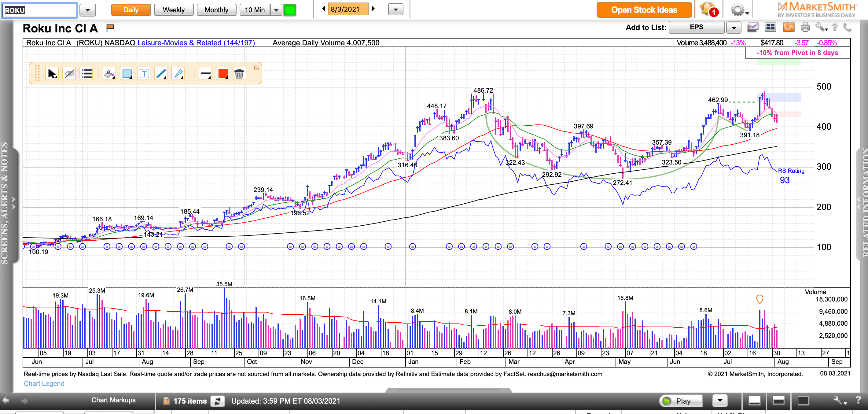The height and width of the screenshot is (414, 868).
Task: Toggle the orange pattern recognition icon
Action: click(x=789, y=27)
